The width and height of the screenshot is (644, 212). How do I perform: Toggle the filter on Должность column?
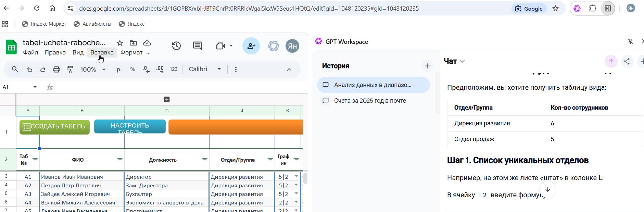tap(205, 160)
